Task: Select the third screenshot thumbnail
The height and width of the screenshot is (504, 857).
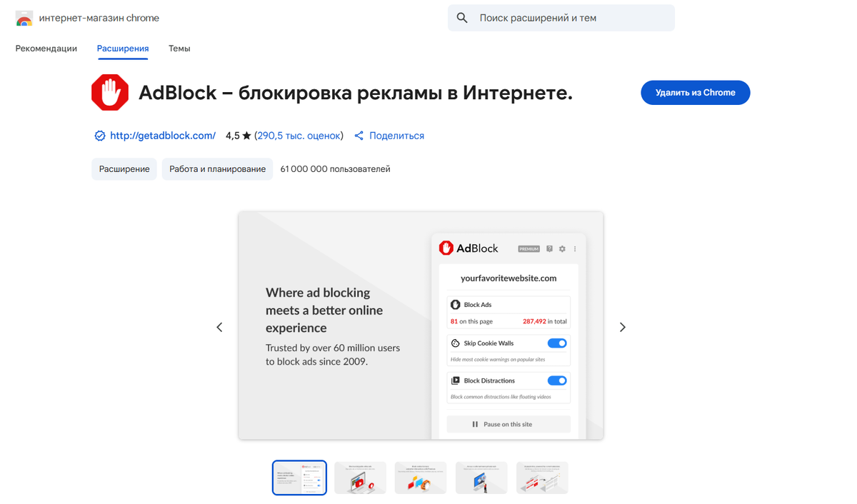Action: pyautogui.click(x=421, y=478)
